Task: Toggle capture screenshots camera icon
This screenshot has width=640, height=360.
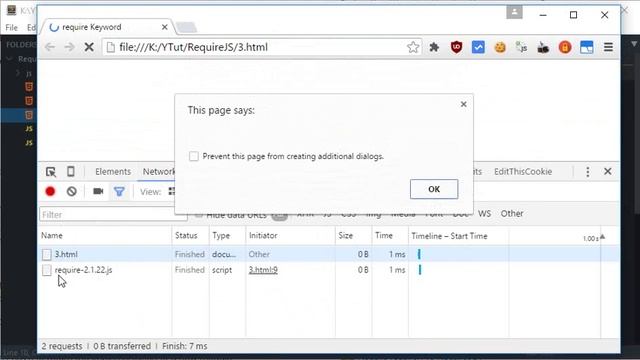Action: click(x=98, y=191)
